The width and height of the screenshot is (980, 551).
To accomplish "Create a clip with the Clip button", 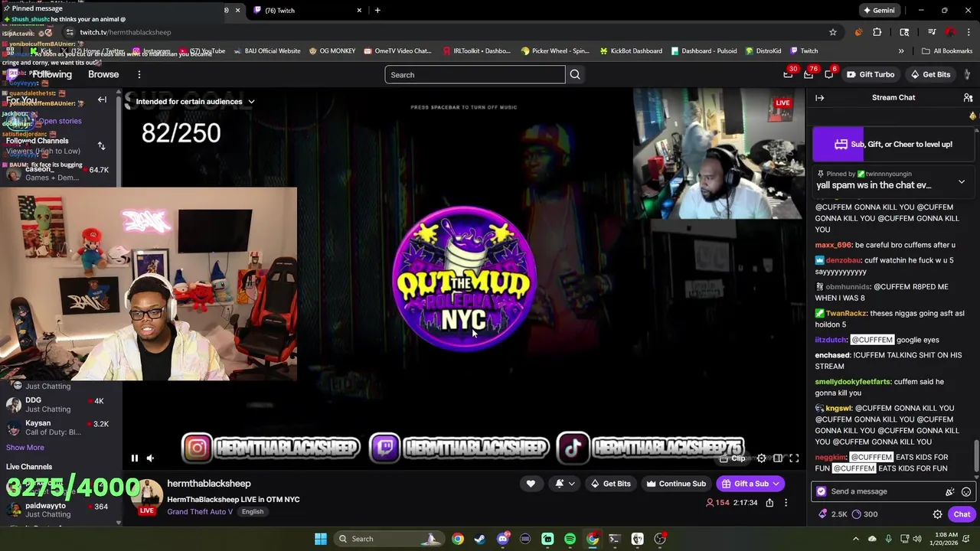I will 733,458.
